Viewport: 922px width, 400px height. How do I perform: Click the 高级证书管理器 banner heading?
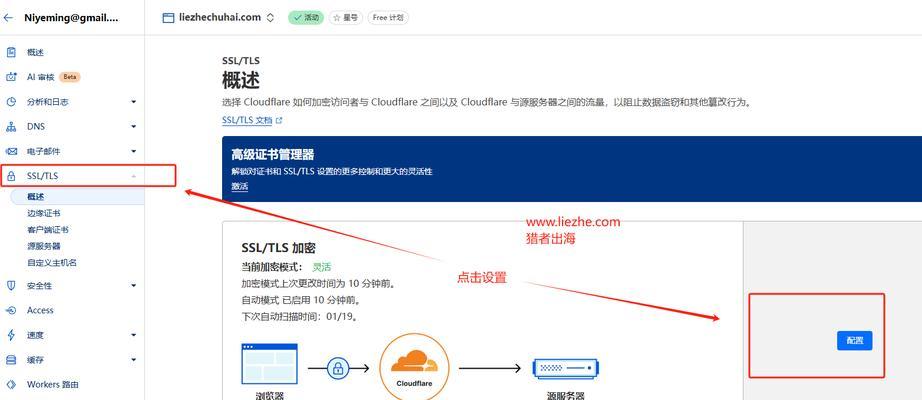(273, 155)
